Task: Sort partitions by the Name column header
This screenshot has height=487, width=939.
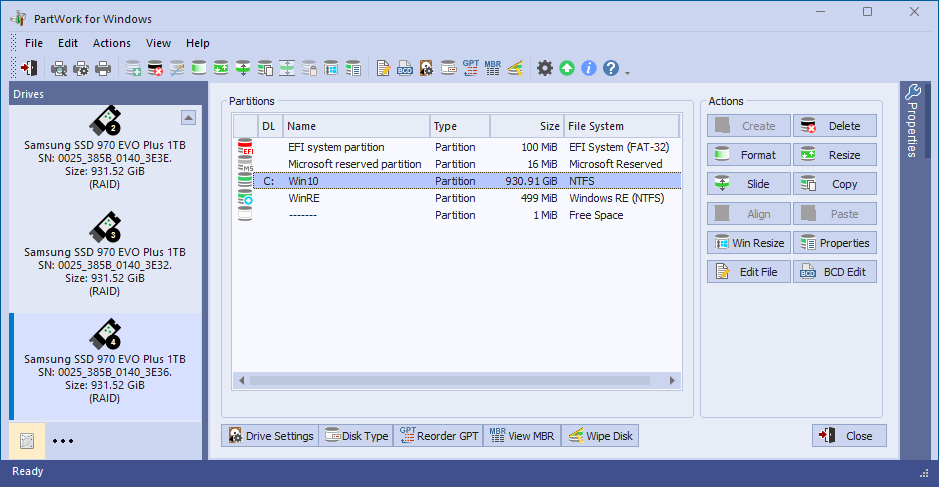Action: (356, 126)
